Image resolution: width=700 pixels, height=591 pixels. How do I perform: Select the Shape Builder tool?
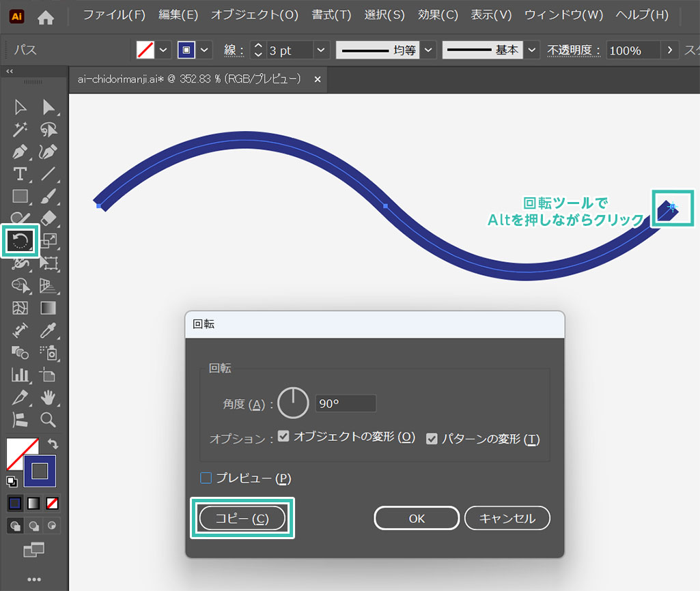point(20,285)
